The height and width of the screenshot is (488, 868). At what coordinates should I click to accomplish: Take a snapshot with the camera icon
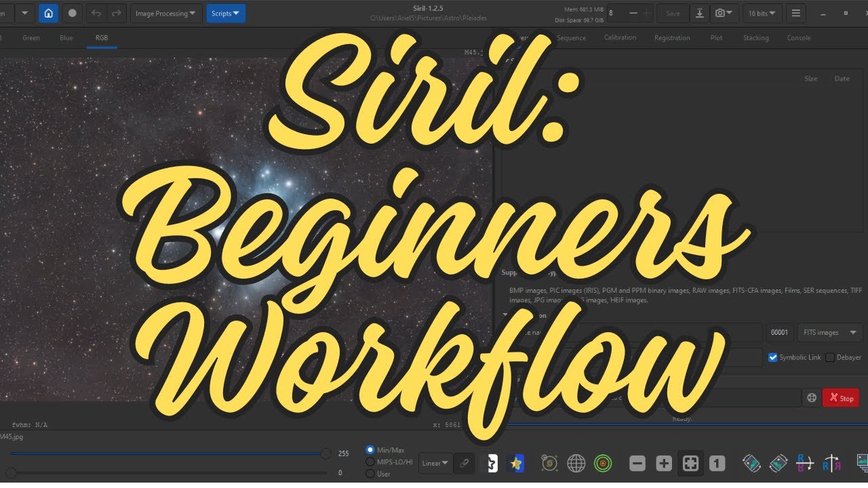[x=724, y=13]
